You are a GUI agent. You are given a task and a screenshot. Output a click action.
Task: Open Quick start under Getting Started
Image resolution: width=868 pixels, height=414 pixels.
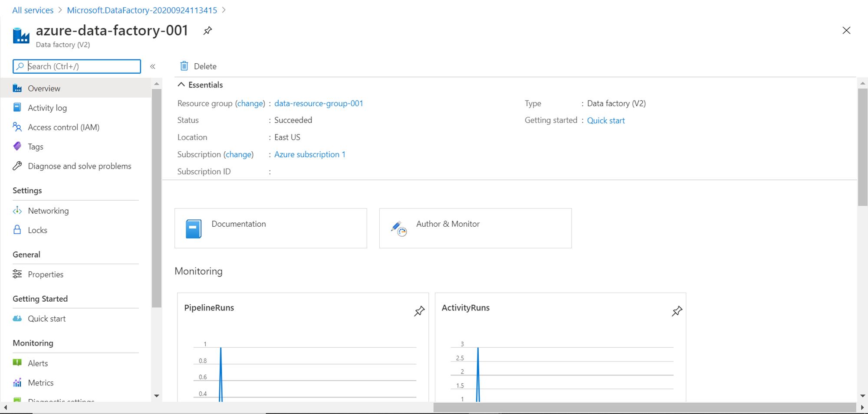pos(46,318)
